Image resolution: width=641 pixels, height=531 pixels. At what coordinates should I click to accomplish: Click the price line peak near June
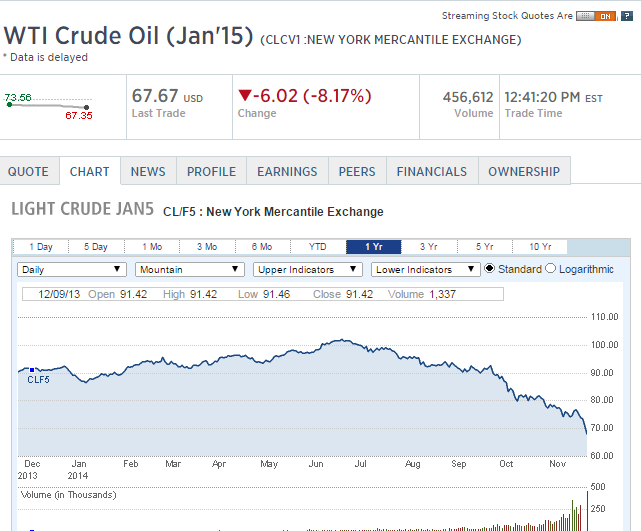[340, 341]
